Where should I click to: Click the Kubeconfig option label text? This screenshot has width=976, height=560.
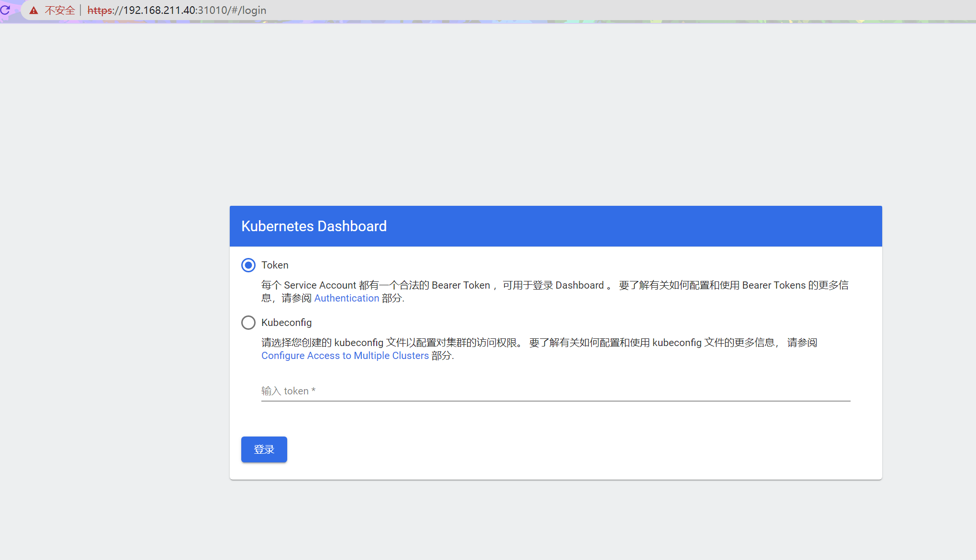[x=286, y=323]
